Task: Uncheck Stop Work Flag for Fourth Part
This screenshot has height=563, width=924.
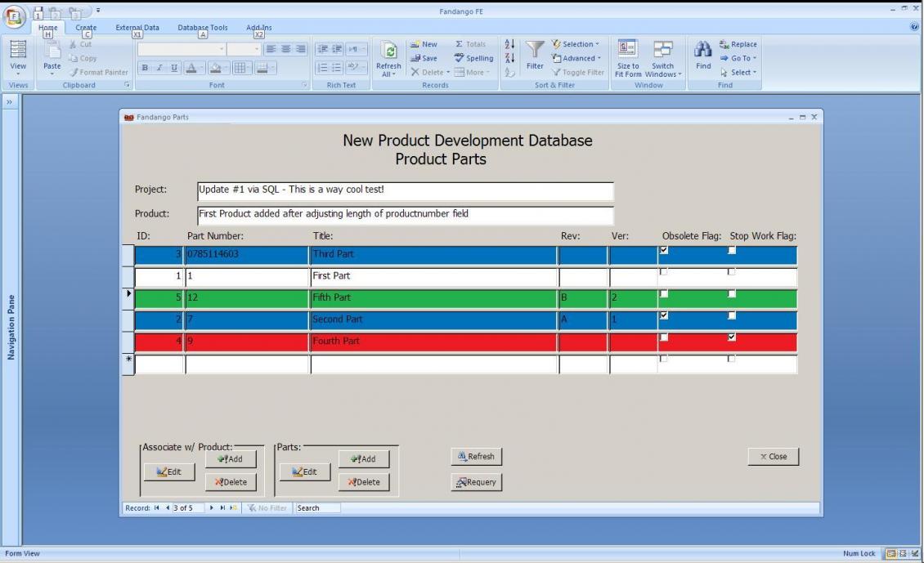Action: (x=732, y=337)
